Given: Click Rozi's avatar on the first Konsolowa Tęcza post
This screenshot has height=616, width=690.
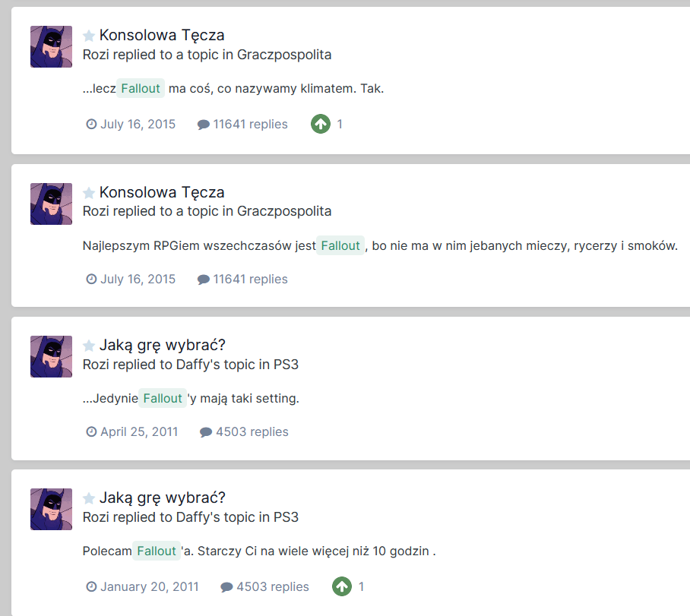Looking at the screenshot, I should click(51, 46).
